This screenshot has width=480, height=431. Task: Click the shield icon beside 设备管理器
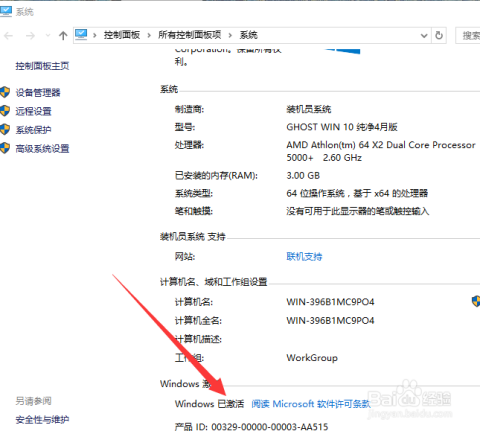click(x=5, y=92)
